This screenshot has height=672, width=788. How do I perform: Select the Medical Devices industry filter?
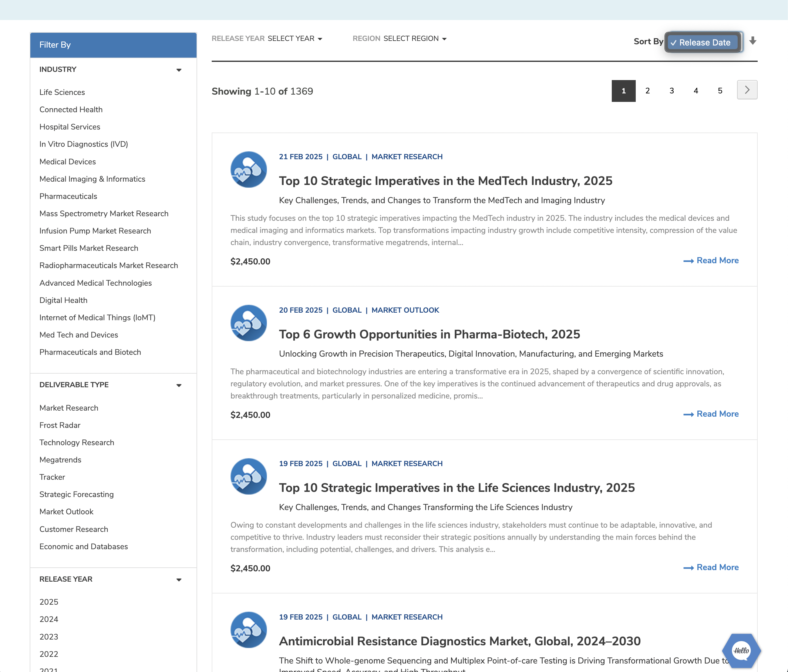67,162
